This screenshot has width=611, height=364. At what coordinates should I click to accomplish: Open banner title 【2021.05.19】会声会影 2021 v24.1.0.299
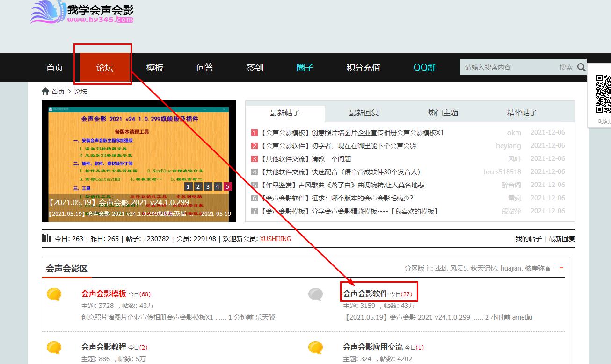coord(119,203)
